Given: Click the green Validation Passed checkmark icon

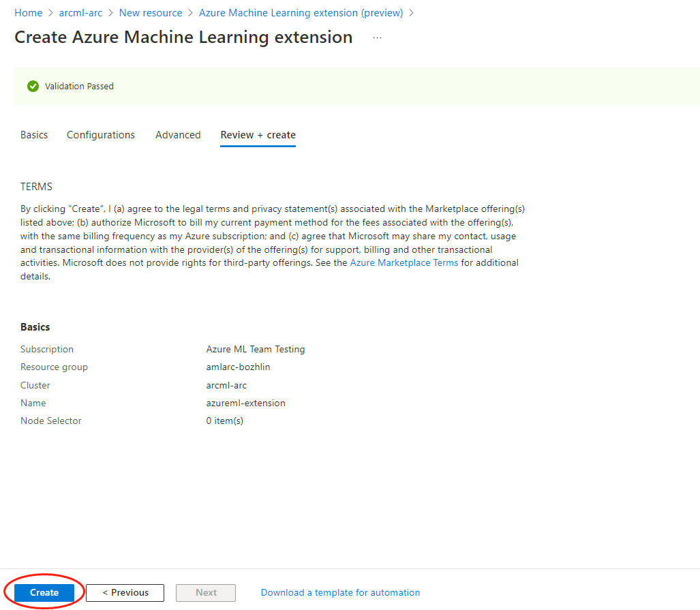Looking at the screenshot, I should [33, 86].
